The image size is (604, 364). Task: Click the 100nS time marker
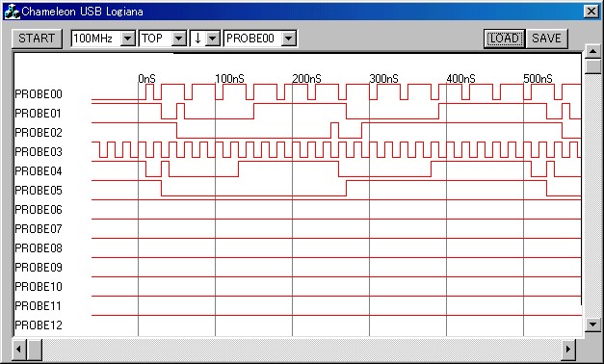tap(229, 79)
